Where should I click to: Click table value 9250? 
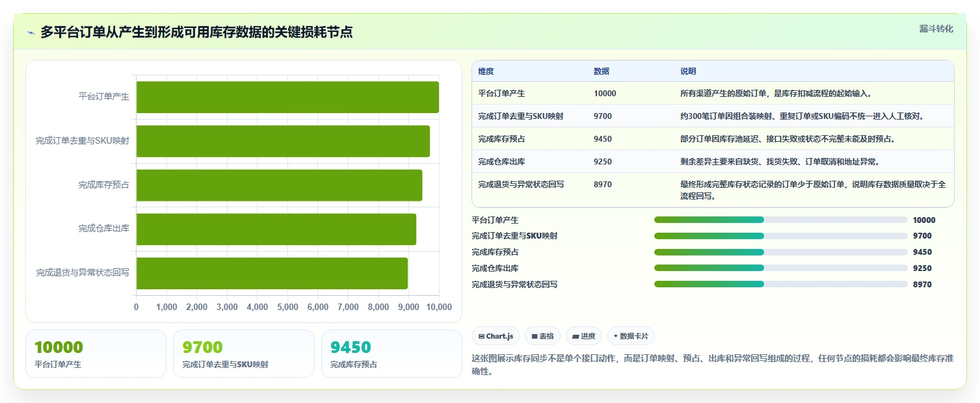[603, 162]
